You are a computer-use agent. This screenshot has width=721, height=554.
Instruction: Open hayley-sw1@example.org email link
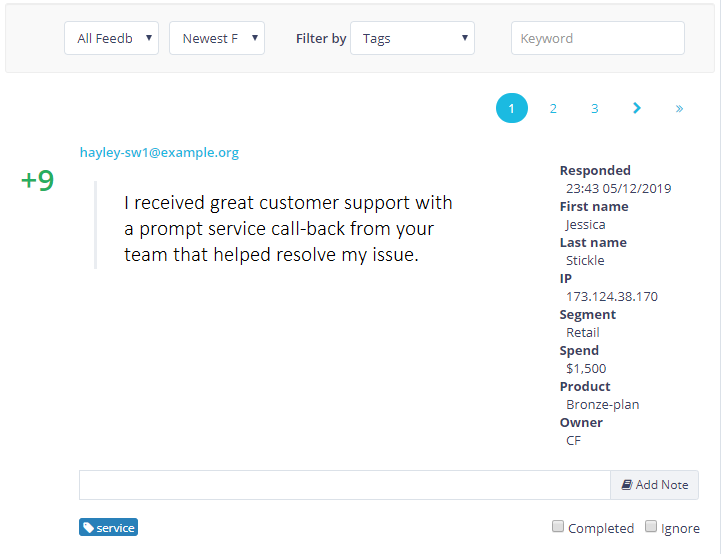point(159,152)
